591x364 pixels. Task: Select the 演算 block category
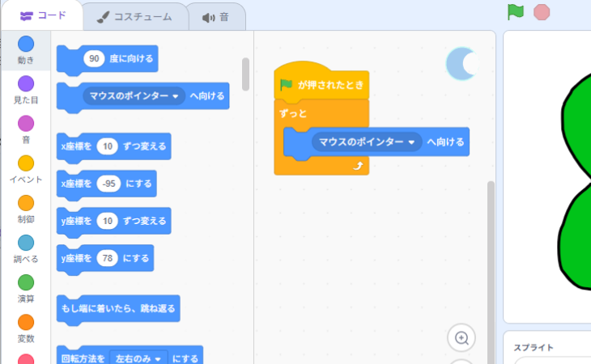click(26, 289)
